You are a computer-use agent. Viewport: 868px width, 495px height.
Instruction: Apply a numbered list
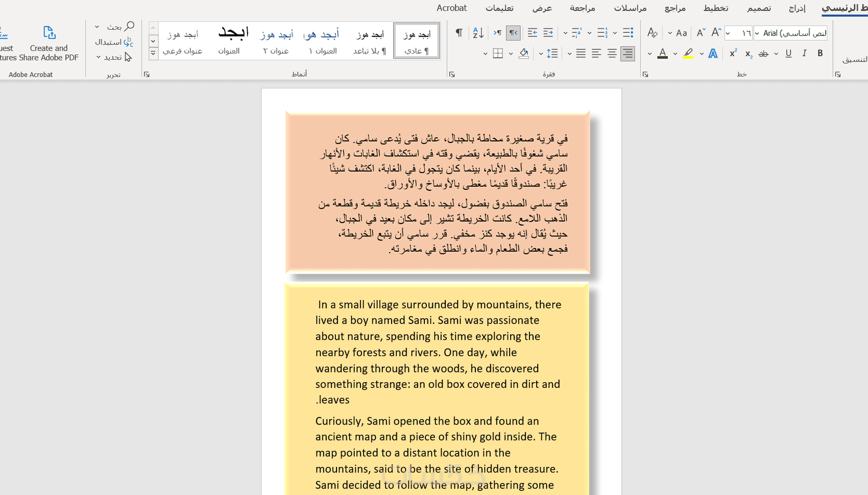point(602,33)
